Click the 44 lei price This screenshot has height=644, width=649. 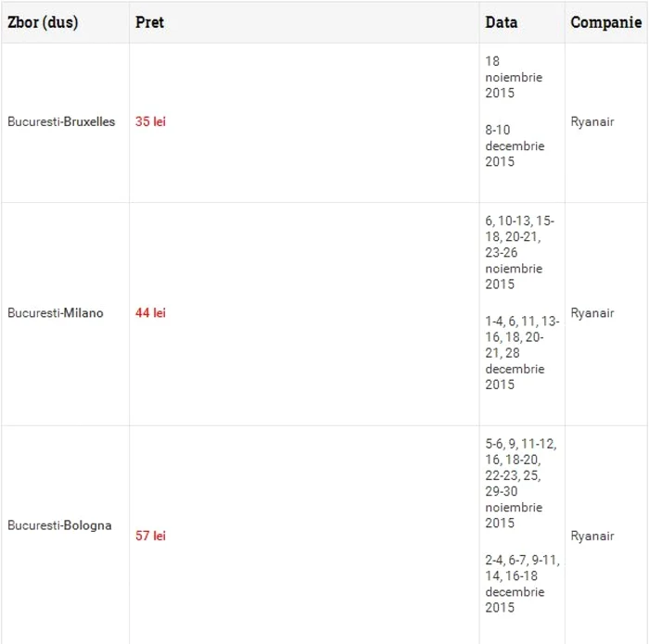[150, 312]
